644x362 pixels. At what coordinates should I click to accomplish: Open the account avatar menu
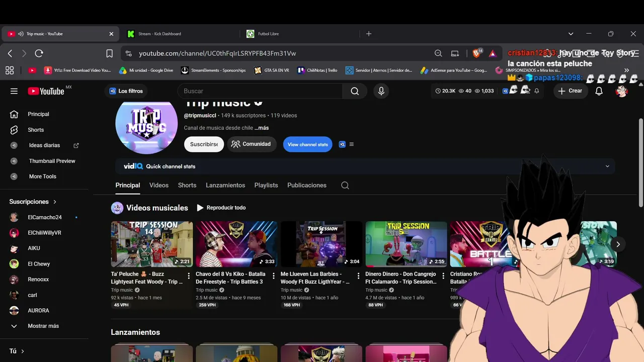(x=622, y=91)
